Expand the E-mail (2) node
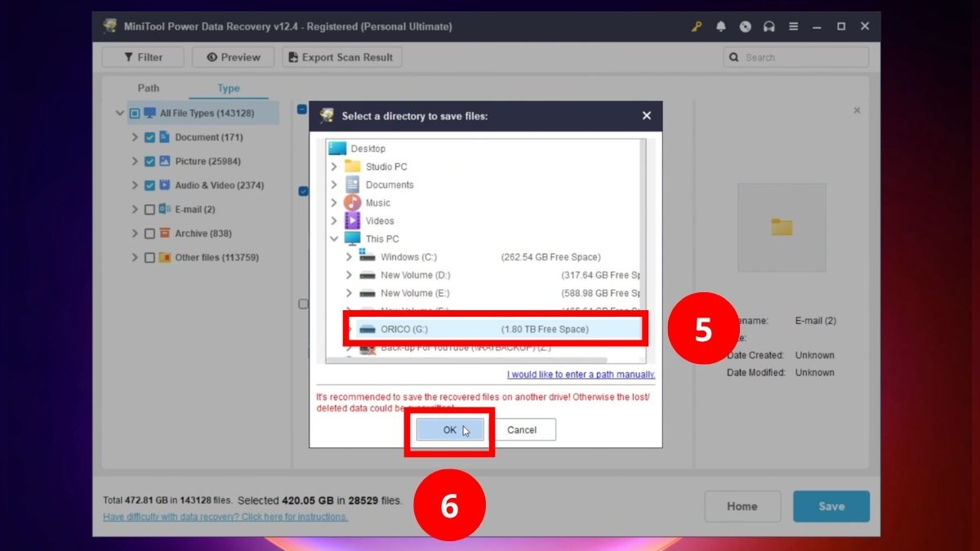This screenshot has width=980, height=551. click(135, 210)
